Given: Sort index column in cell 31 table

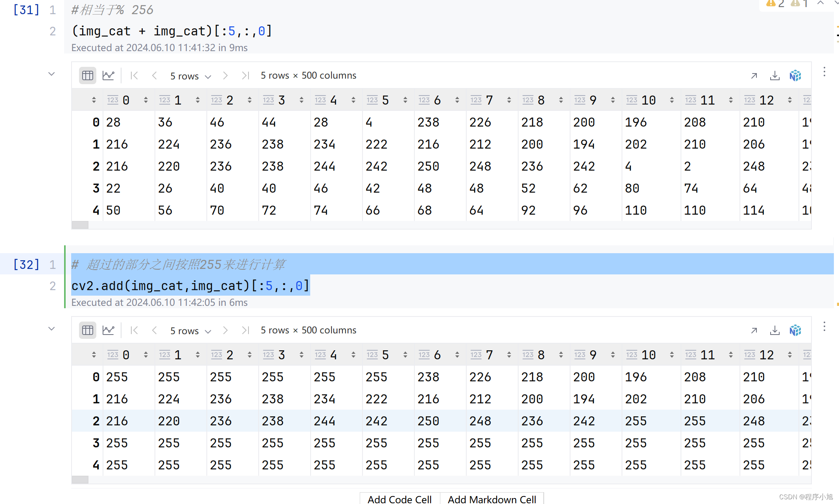Looking at the screenshot, I should pyautogui.click(x=94, y=100).
